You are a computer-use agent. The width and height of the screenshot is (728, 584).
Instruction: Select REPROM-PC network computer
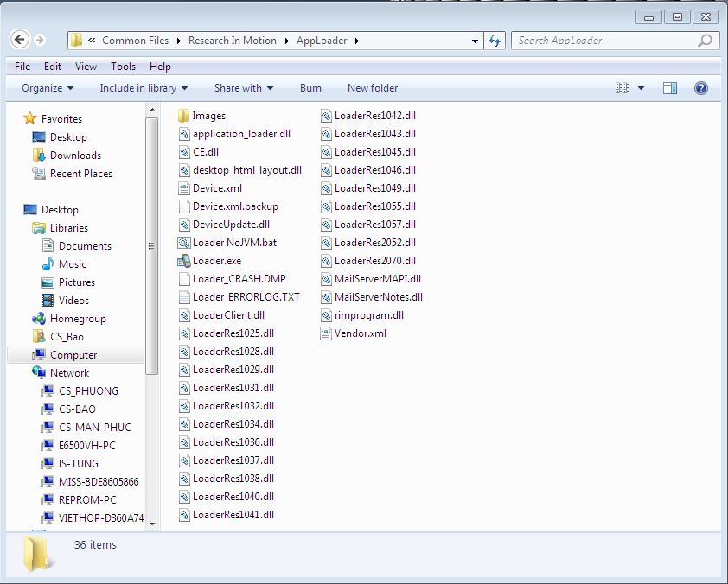click(x=87, y=499)
